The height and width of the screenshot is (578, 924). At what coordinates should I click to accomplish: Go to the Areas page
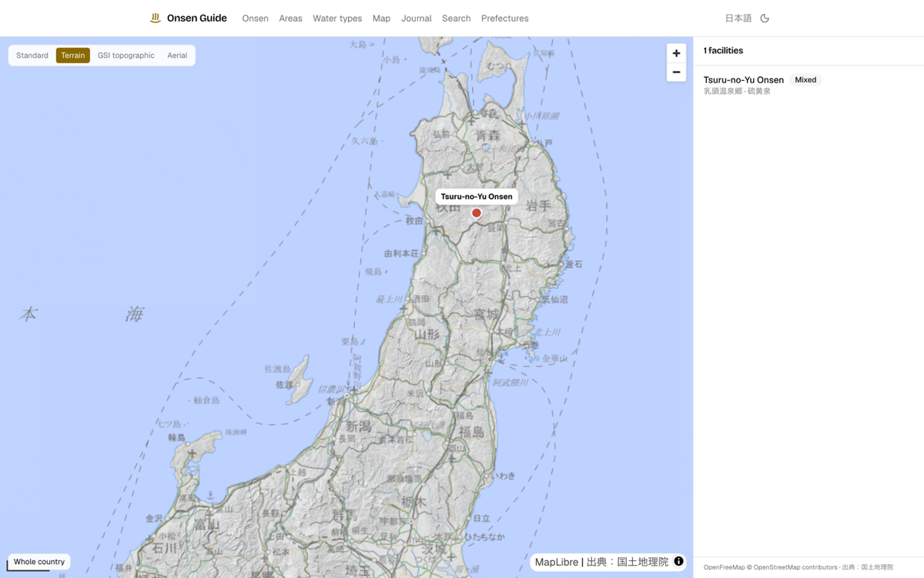(290, 18)
